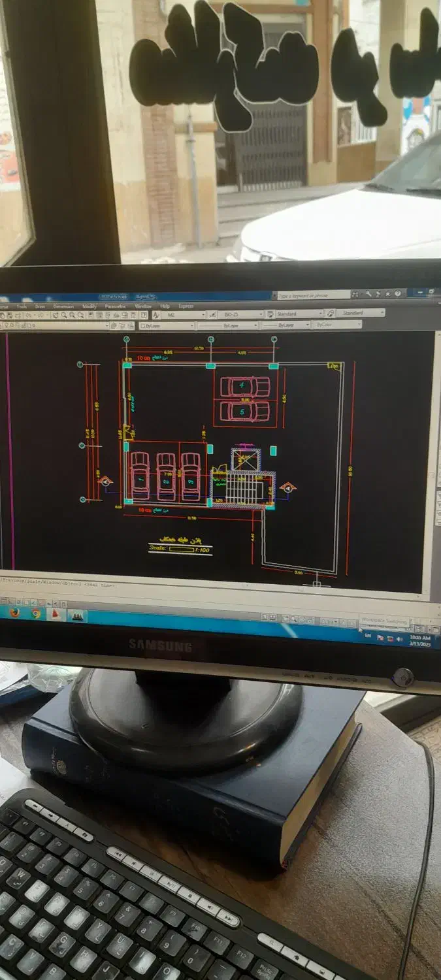Open the Parametric menu
This screenshot has height=980, width=441.
click(115, 306)
